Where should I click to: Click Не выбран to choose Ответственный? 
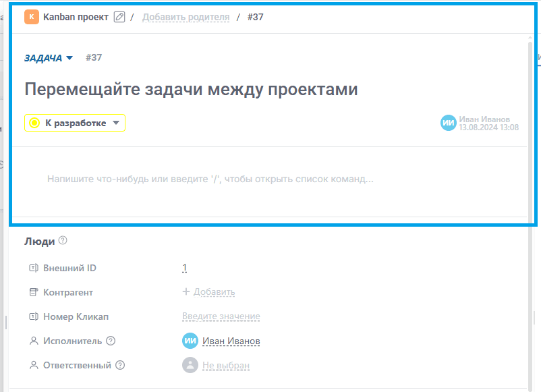click(226, 366)
